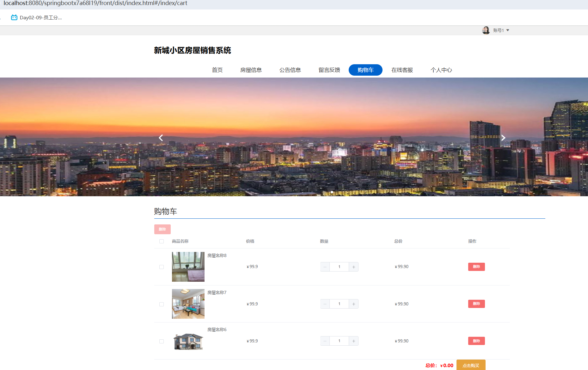Screen dimensions: 588x370
Task: Open the 在线客服 navigation tab
Action: point(402,70)
